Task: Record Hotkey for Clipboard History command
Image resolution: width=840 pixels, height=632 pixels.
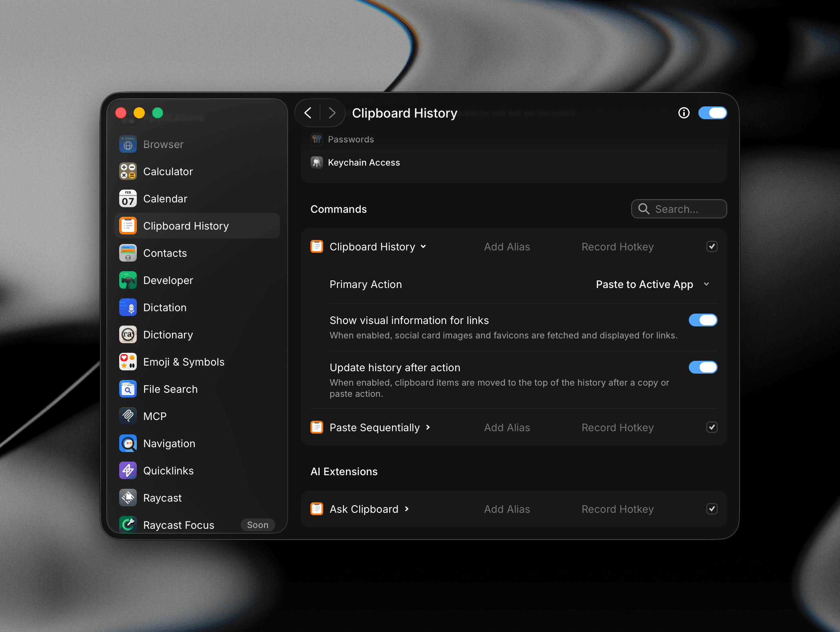Action: click(x=618, y=247)
